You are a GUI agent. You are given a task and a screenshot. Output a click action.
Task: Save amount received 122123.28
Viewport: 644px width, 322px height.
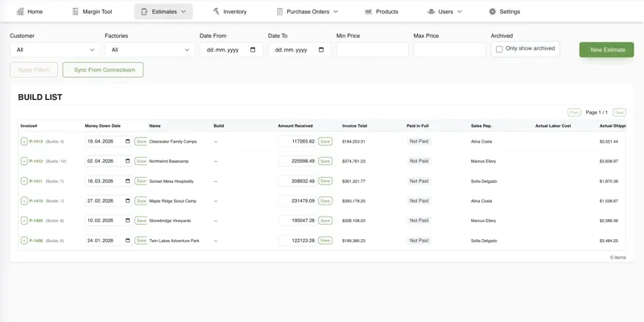click(x=325, y=240)
